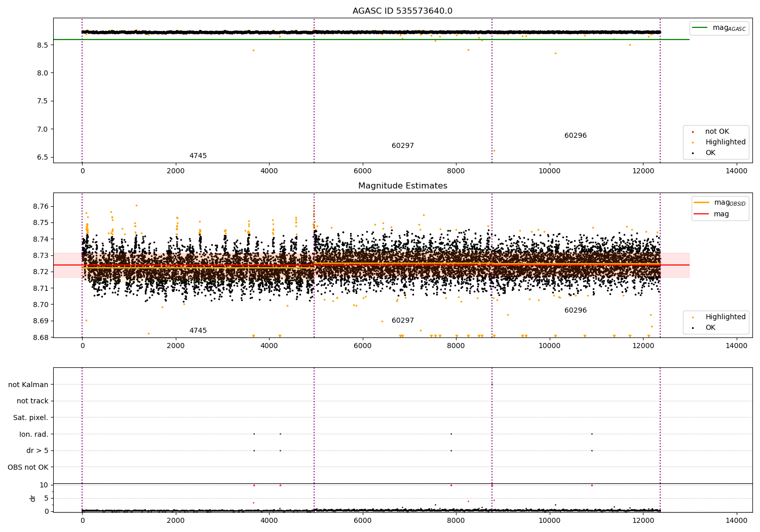Select y-axis tick '8.72' in Magnitude Estimates

[x=40, y=272]
